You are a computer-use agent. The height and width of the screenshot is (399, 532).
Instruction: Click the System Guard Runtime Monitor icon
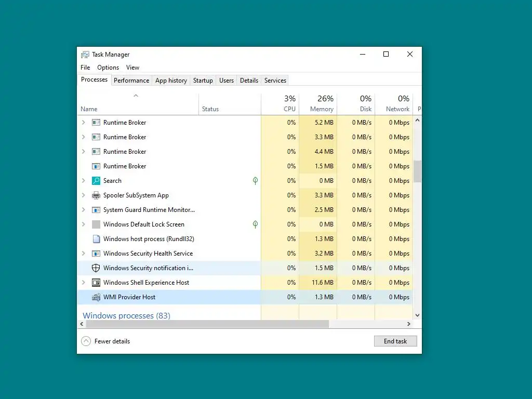(96, 210)
